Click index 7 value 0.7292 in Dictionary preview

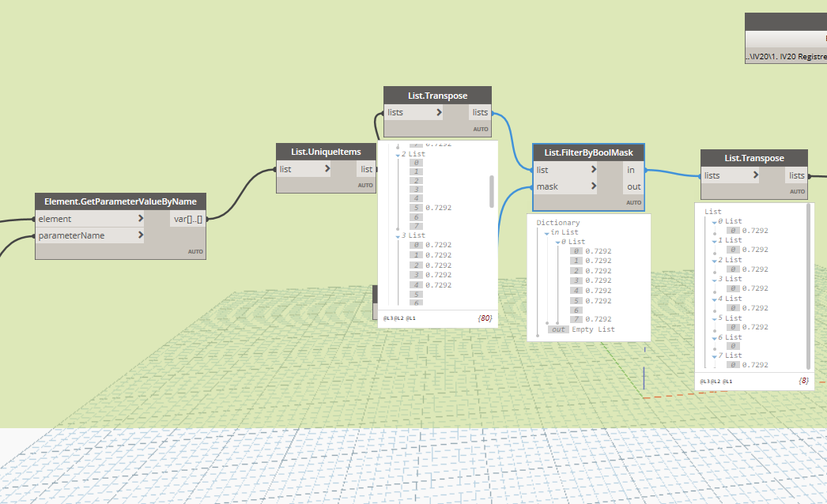point(598,319)
